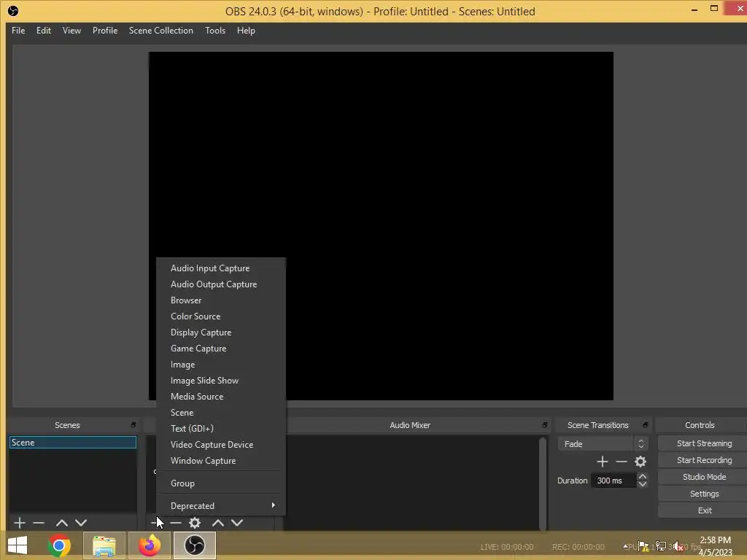Choose Image from the source menu
Viewport: 747px width, 560px height.
pyautogui.click(x=221, y=365)
